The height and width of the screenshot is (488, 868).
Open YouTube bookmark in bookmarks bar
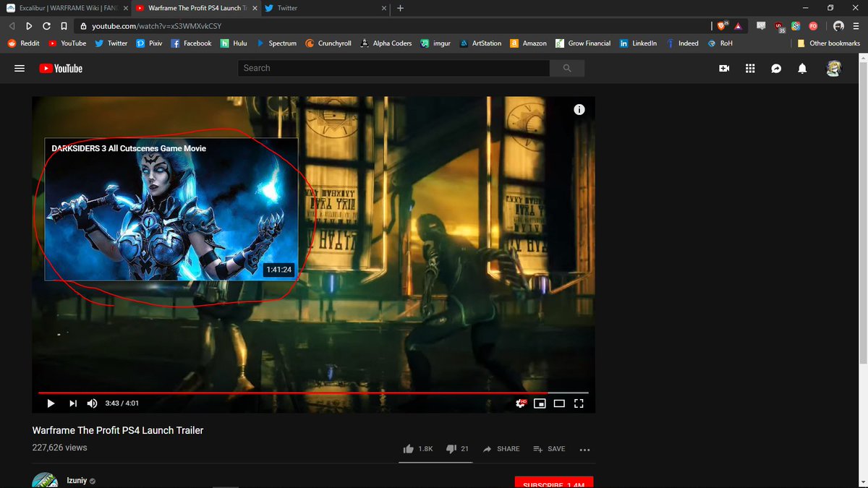[67, 43]
